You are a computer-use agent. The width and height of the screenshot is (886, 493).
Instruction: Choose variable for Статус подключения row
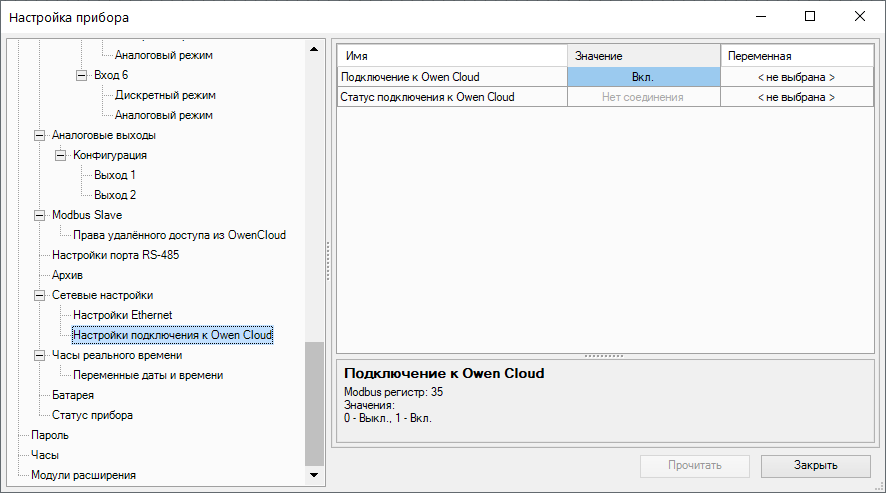click(795, 97)
